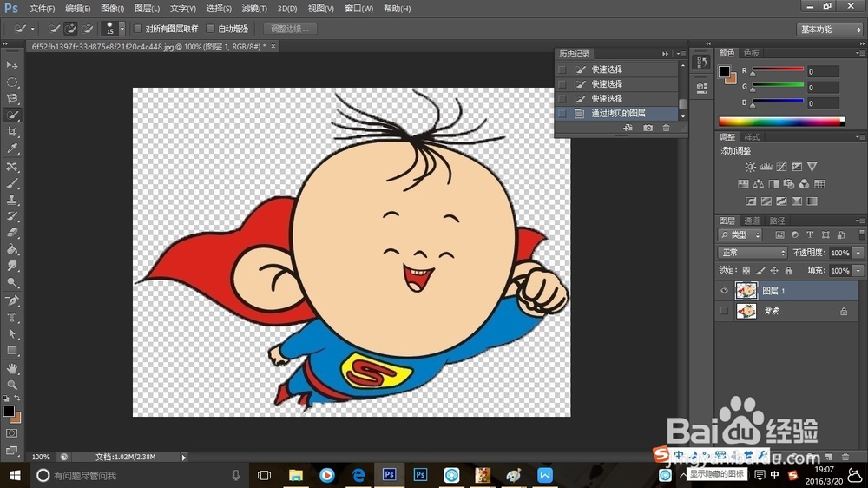
Task: Select the Lasso tool
Action: click(11, 99)
